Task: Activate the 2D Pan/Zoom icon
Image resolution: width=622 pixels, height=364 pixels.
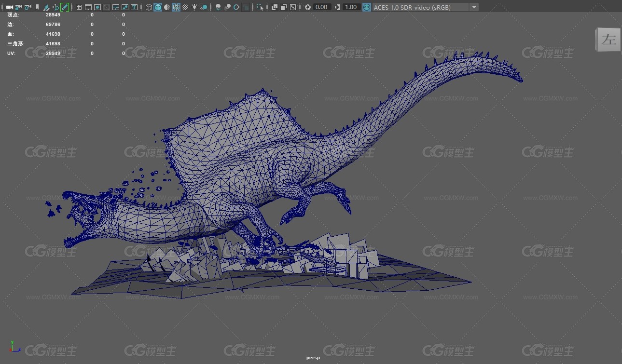Action: (x=55, y=7)
